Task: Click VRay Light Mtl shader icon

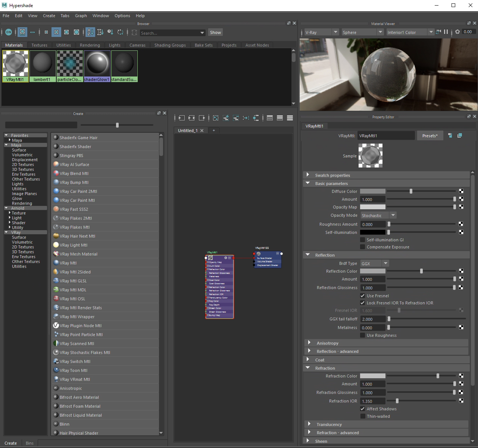Action: pos(56,245)
